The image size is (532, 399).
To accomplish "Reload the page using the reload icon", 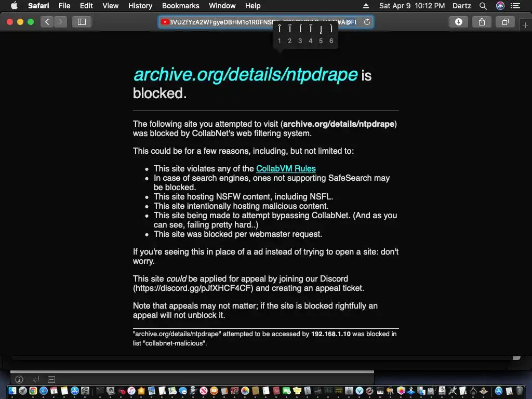I will pos(367,22).
